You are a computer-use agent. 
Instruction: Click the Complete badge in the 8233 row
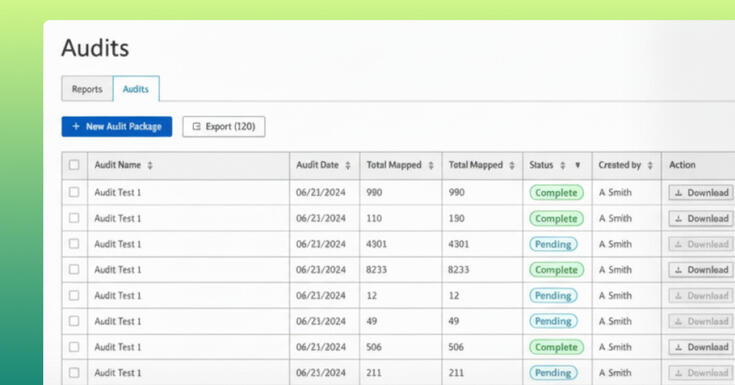tap(556, 270)
